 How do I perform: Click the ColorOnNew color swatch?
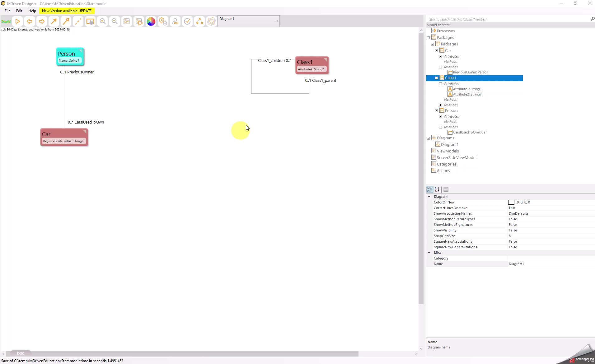click(x=511, y=203)
